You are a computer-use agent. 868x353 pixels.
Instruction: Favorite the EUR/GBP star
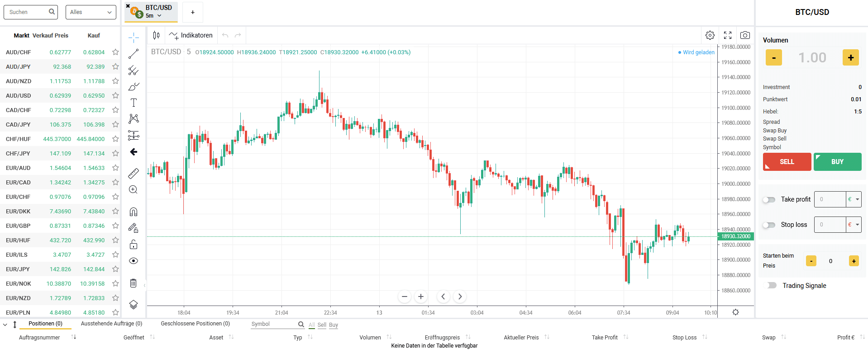point(115,226)
